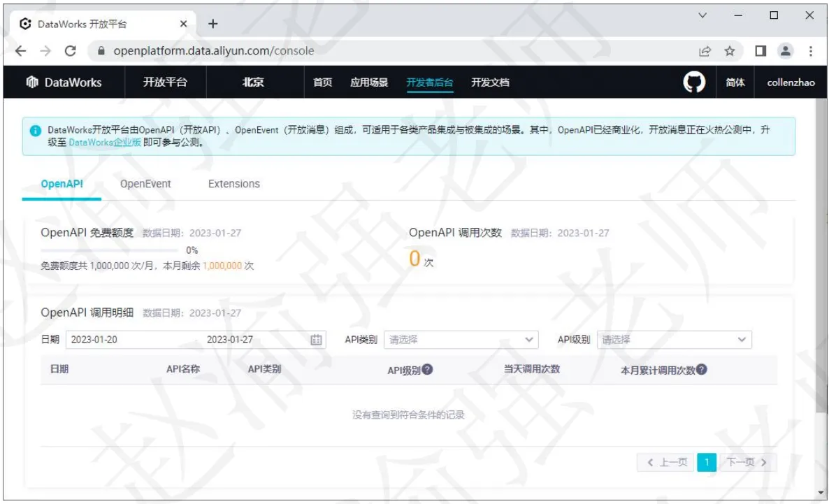Select 开发者后台 navigation item
This screenshot has width=829, height=504.
click(429, 82)
